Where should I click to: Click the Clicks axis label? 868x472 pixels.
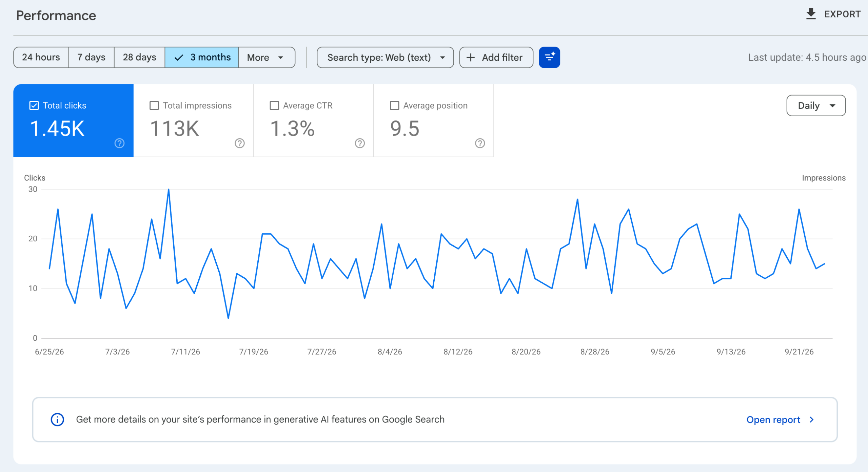pos(35,178)
